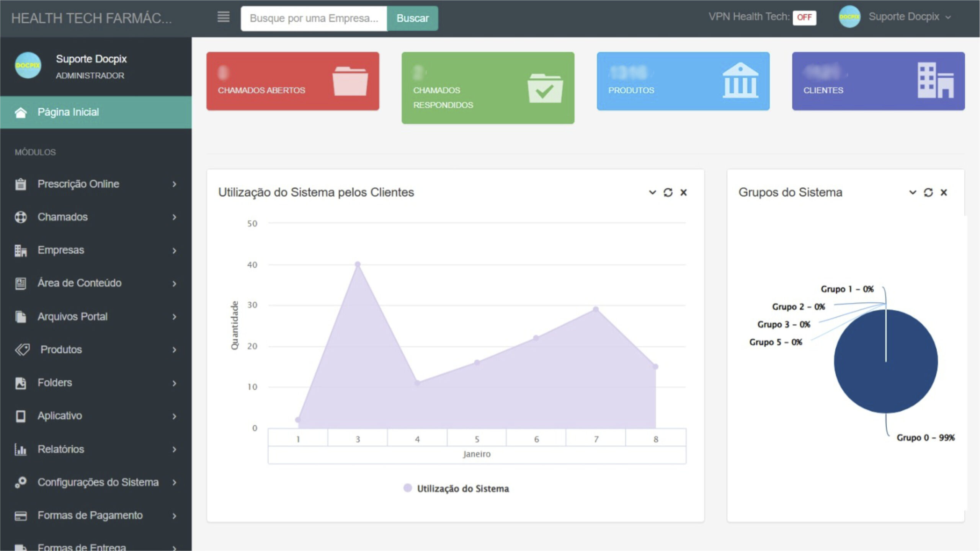
Task: Open the Suporte Docpix user dropdown
Action: pyautogui.click(x=909, y=17)
